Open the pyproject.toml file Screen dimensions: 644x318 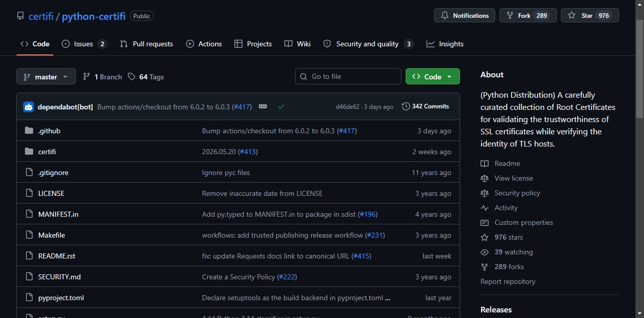(x=61, y=298)
